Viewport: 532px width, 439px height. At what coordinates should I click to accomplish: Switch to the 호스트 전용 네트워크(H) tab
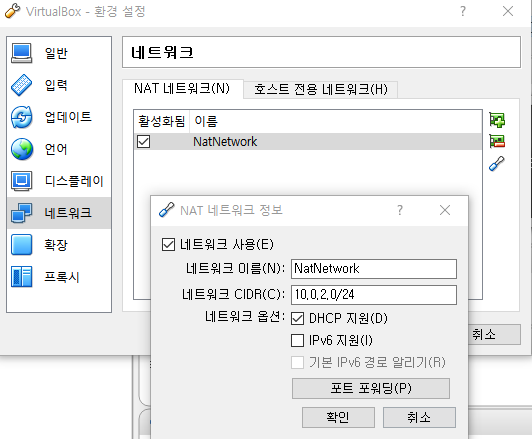(x=321, y=90)
